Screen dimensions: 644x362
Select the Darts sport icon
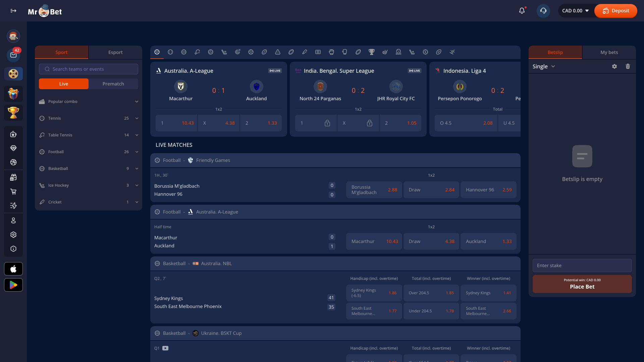click(x=237, y=52)
